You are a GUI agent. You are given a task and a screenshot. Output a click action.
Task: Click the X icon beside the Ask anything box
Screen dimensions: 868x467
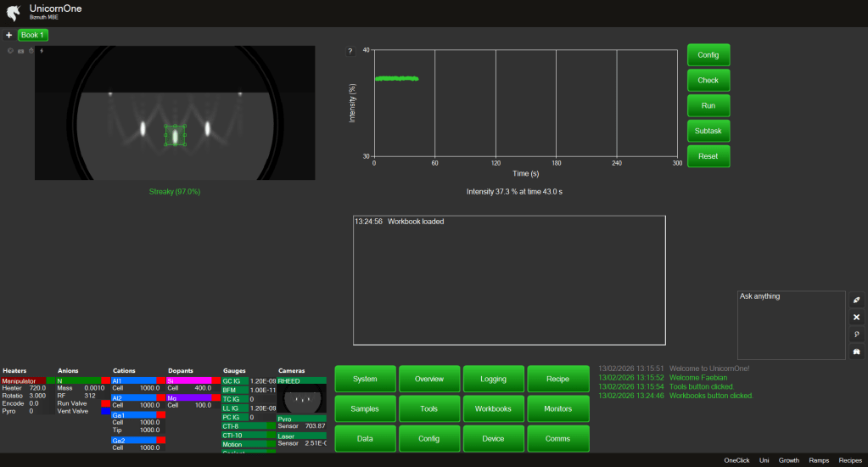pos(856,317)
